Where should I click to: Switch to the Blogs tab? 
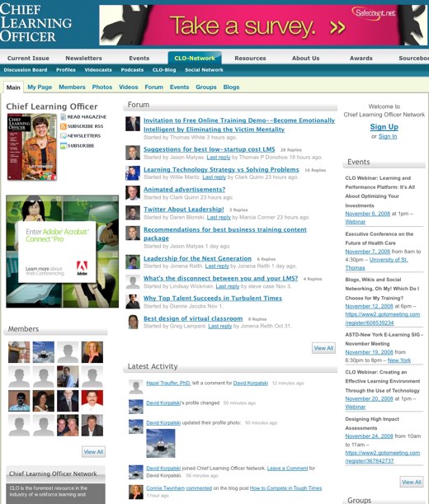(x=231, y=87)
